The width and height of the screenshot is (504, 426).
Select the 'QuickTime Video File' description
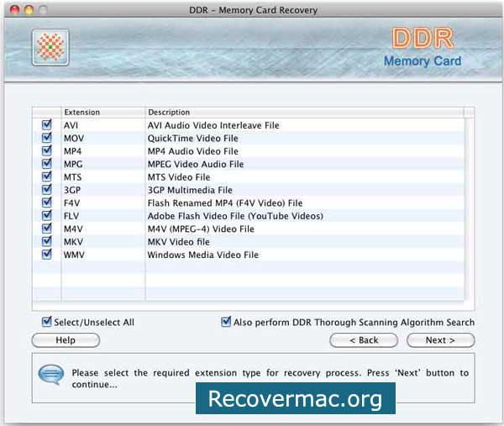(x=193, y=139)
